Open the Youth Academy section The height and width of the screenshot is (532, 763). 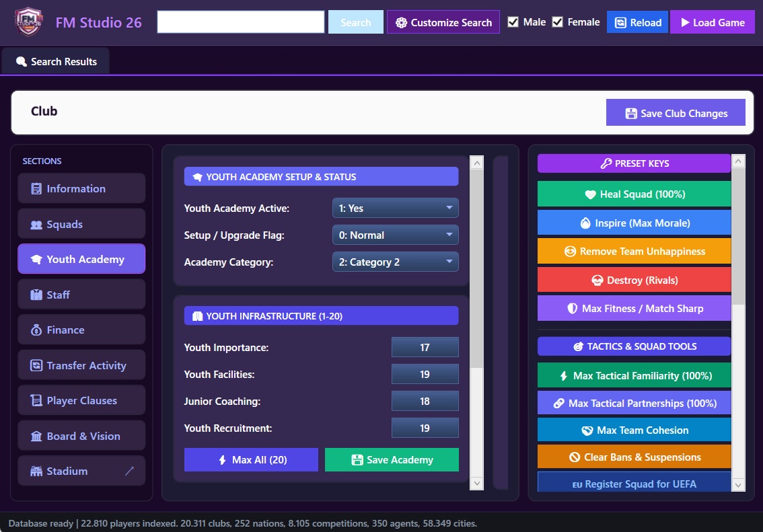(81, 259)
